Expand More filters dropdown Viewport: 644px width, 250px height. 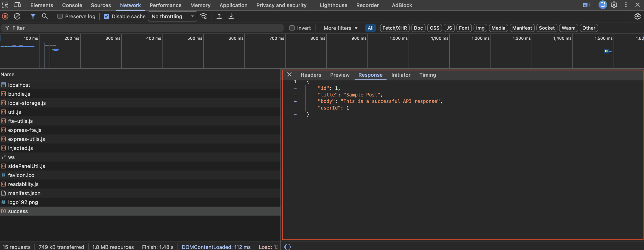point(340,28)
